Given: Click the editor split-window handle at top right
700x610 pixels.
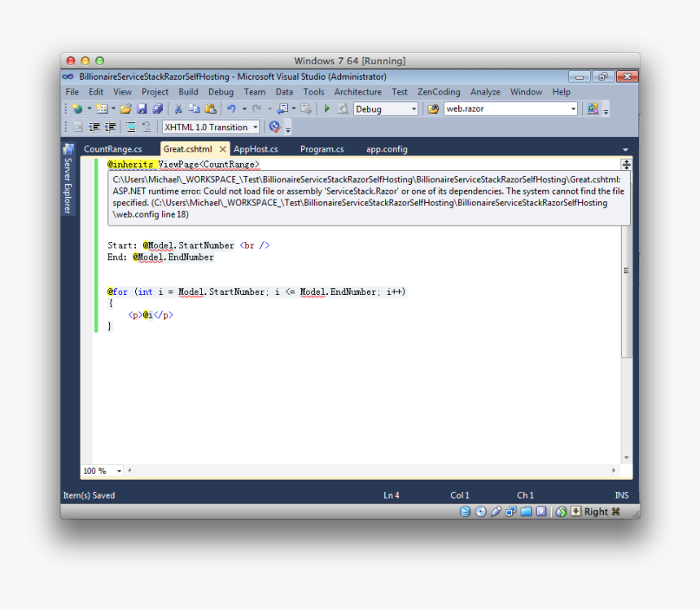Looking at the screenshot, I should click(x=627, y=165).
